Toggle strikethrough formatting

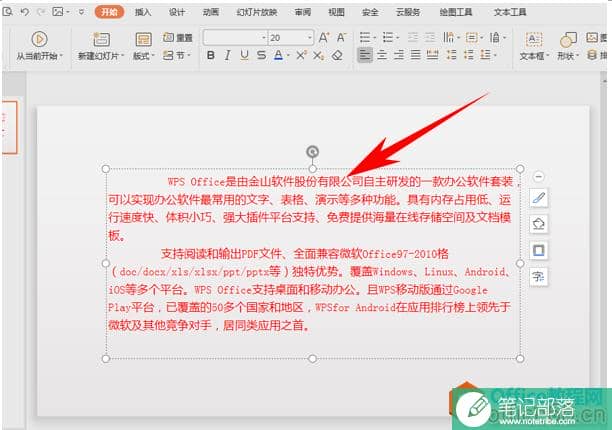coord(262,55)
